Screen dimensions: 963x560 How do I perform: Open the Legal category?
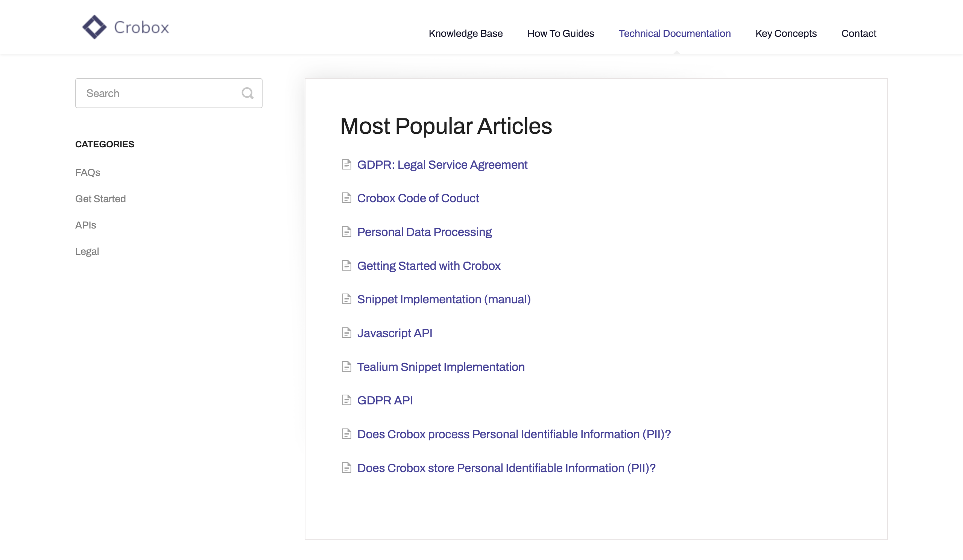pos(87,251)
